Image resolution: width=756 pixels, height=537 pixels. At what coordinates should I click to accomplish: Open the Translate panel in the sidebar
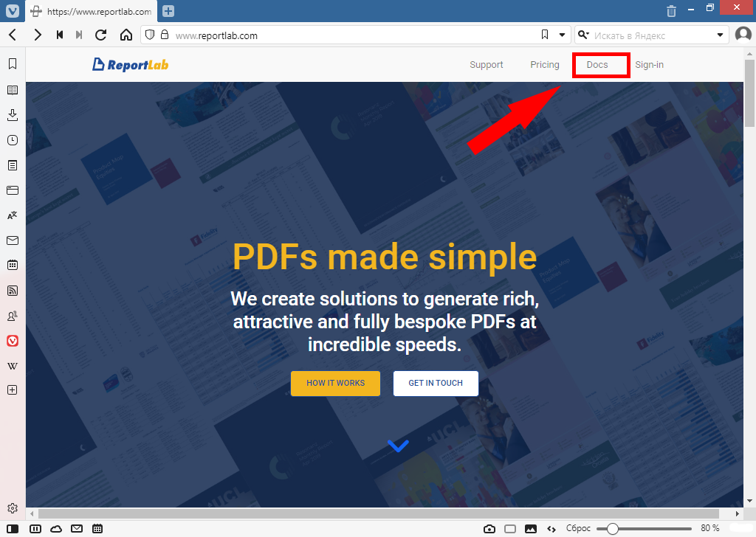[13, 215]
